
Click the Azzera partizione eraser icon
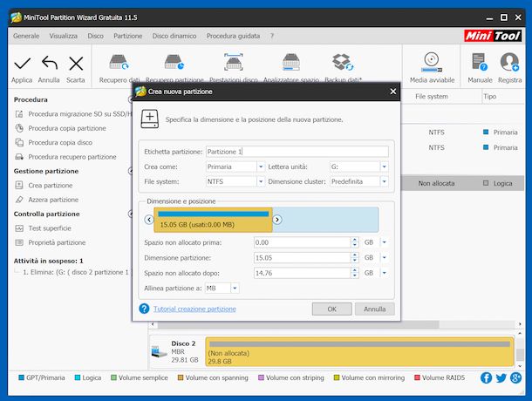point(19,200)
